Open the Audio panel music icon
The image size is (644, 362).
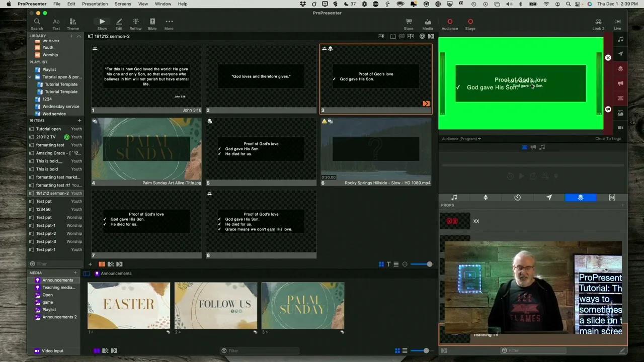point(454,197)
